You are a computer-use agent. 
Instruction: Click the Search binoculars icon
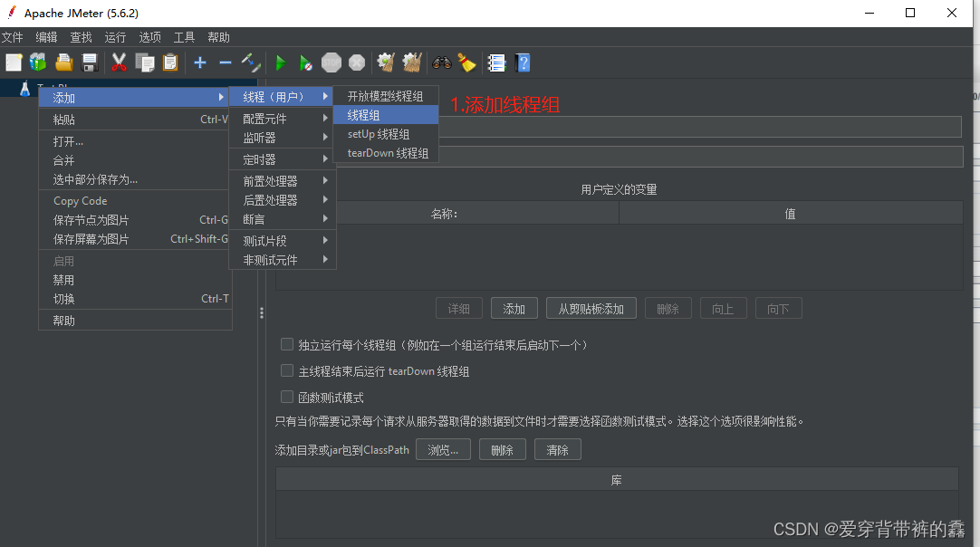pos(442,62)
